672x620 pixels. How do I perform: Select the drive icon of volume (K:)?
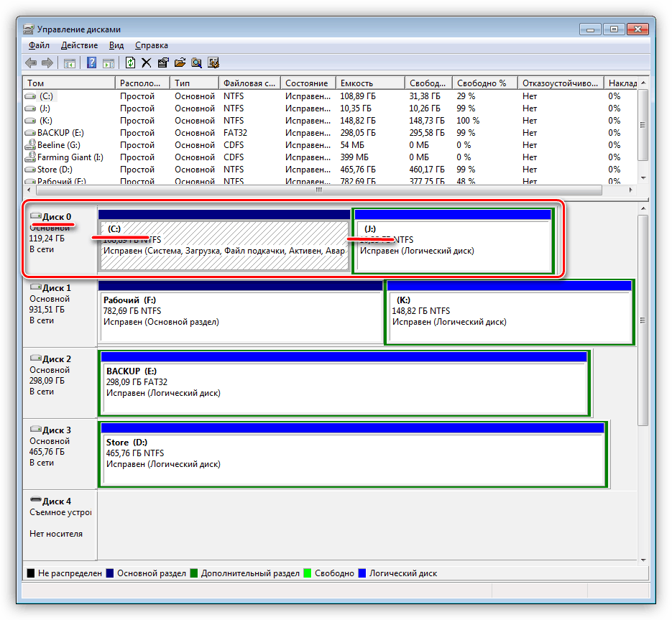[x=30, y=121]
